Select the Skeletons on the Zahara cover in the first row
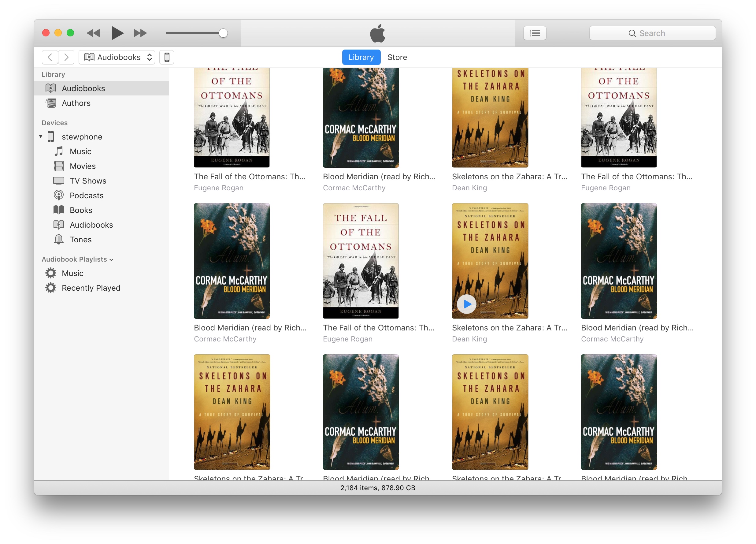This screenshot has width=756, height=544. point(490,118)
